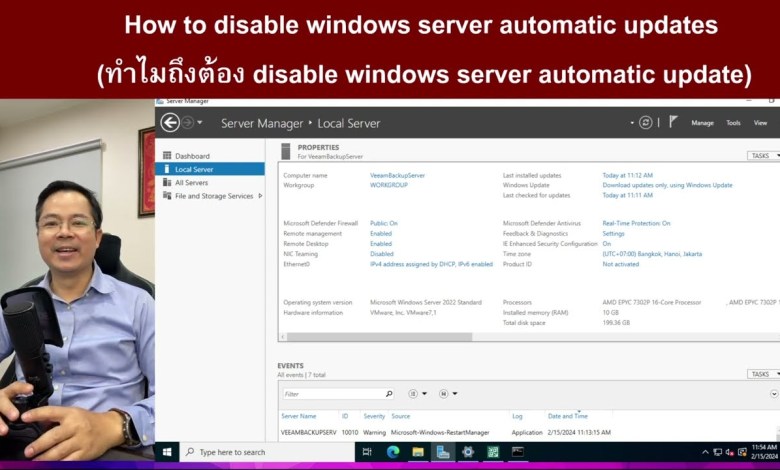Image resolution: width=780 pixels, height=470 pixels.
Task: Click Remote Desktop Enabled link
Action: click(381, 244)
